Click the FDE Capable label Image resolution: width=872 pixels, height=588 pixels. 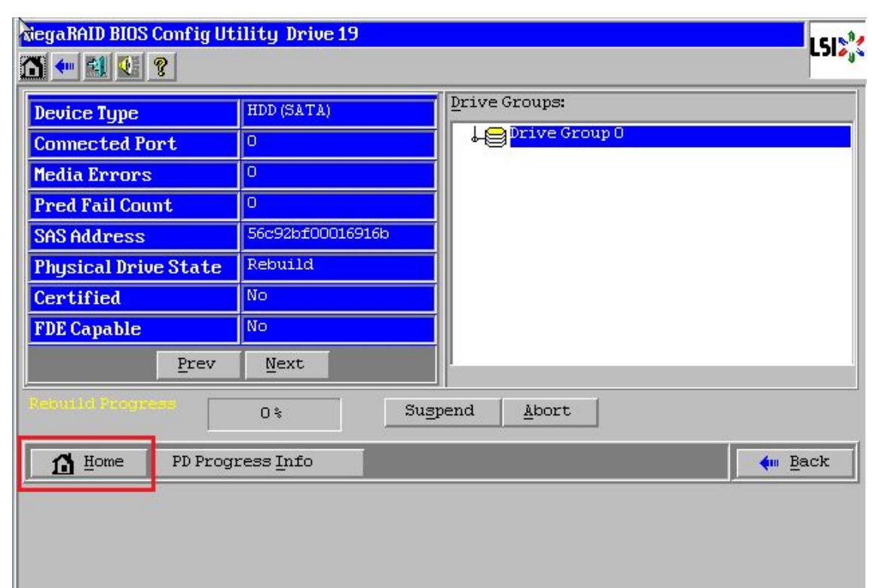[x=87, y=329]
